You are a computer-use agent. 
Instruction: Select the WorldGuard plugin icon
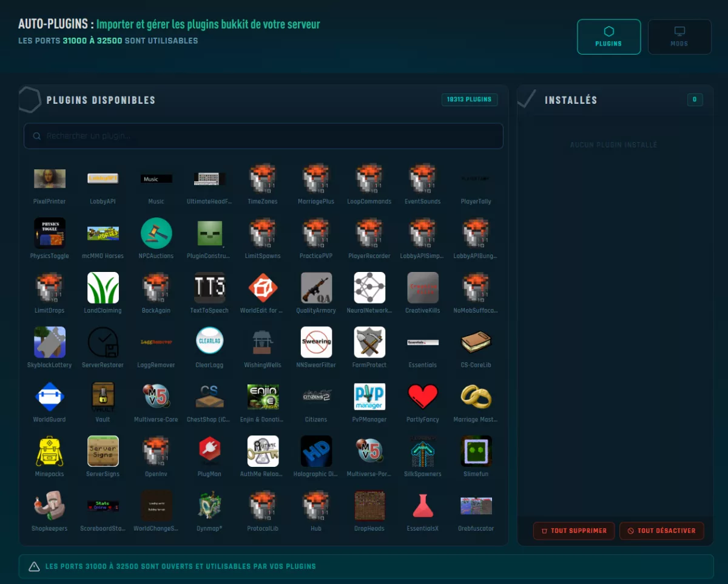point(50,397)
